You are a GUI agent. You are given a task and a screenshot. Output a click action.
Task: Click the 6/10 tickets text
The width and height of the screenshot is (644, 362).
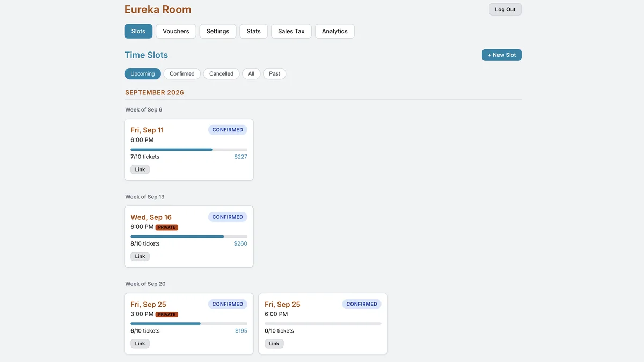(x=145, y=331)
